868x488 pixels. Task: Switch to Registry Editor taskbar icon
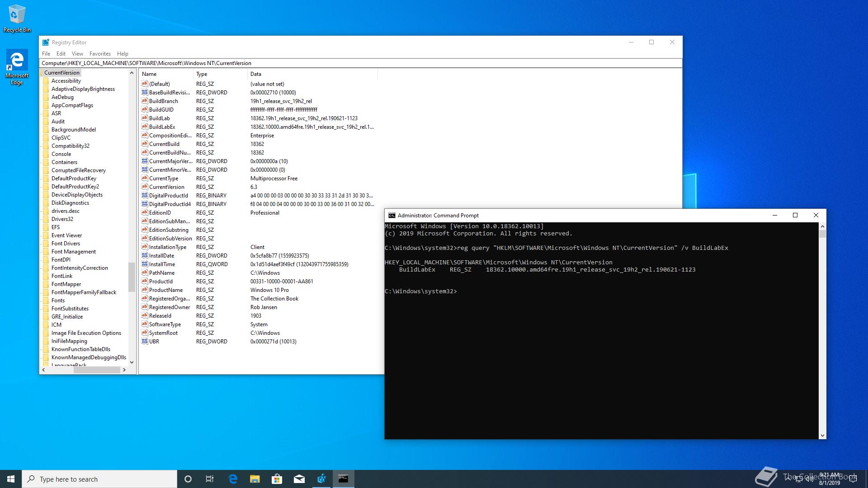pos(321,479)
